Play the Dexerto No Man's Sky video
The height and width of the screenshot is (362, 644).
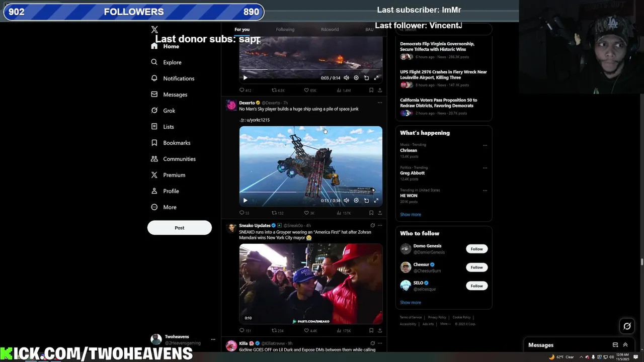(245, 201)
